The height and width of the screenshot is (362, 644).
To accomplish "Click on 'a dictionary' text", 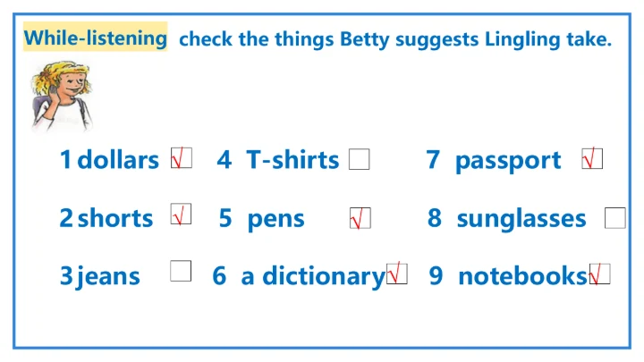I will pos(312,276).
